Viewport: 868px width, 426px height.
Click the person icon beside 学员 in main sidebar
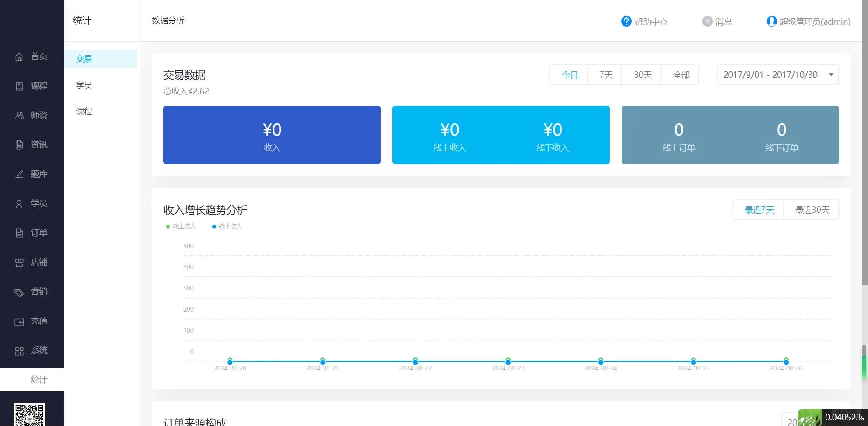pos(19,203)
